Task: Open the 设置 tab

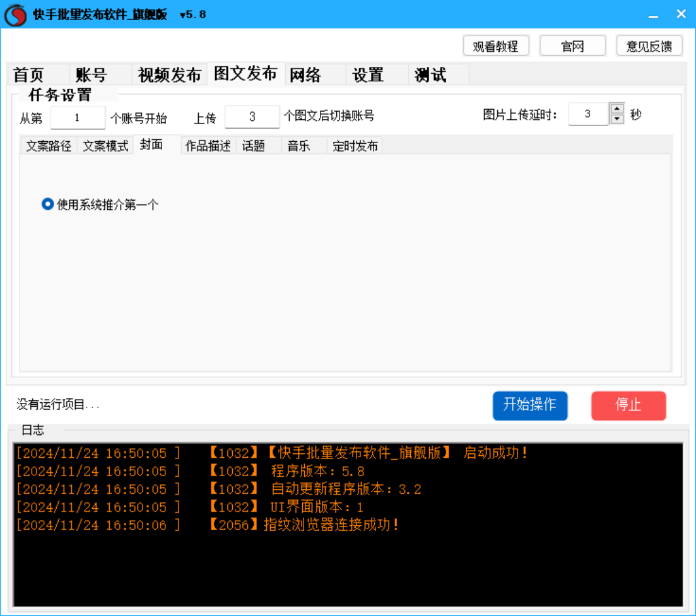Action: pyautogui.click(x=377, y=74)
